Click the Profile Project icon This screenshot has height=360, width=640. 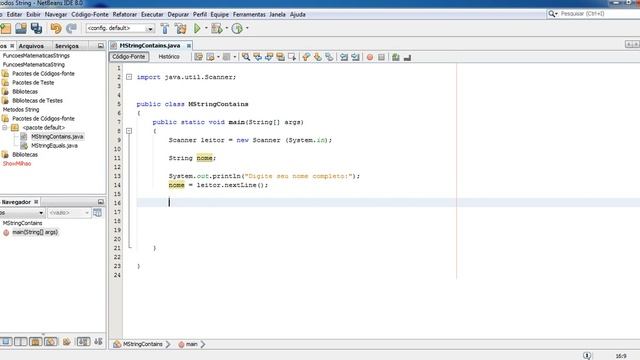point(237,29)
